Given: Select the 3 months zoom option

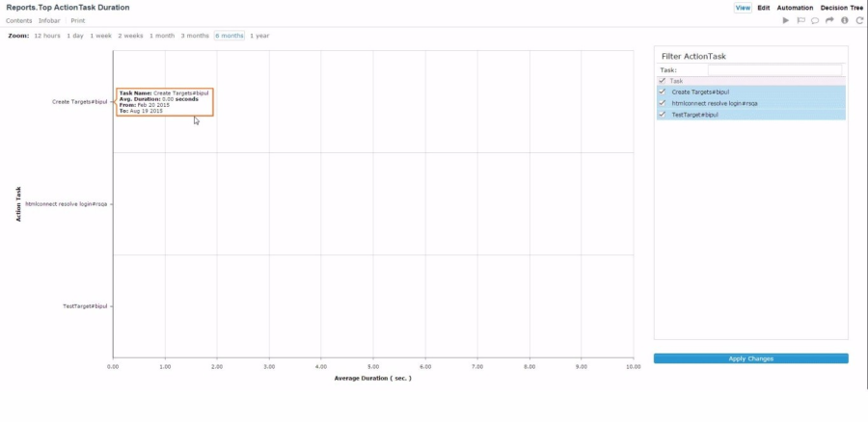Looking at the screenshot, I should click(x=195, y=36).
